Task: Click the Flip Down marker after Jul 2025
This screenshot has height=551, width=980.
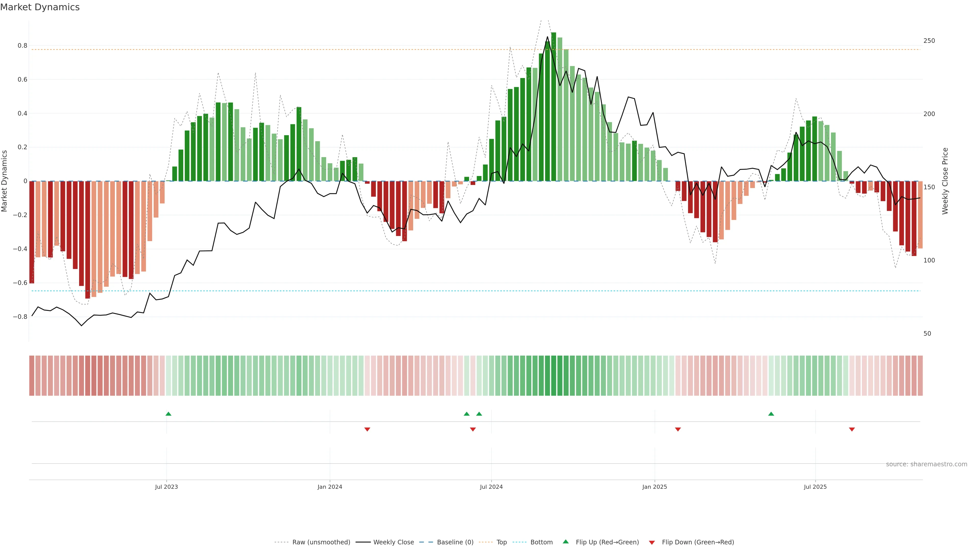Action: 852,429
